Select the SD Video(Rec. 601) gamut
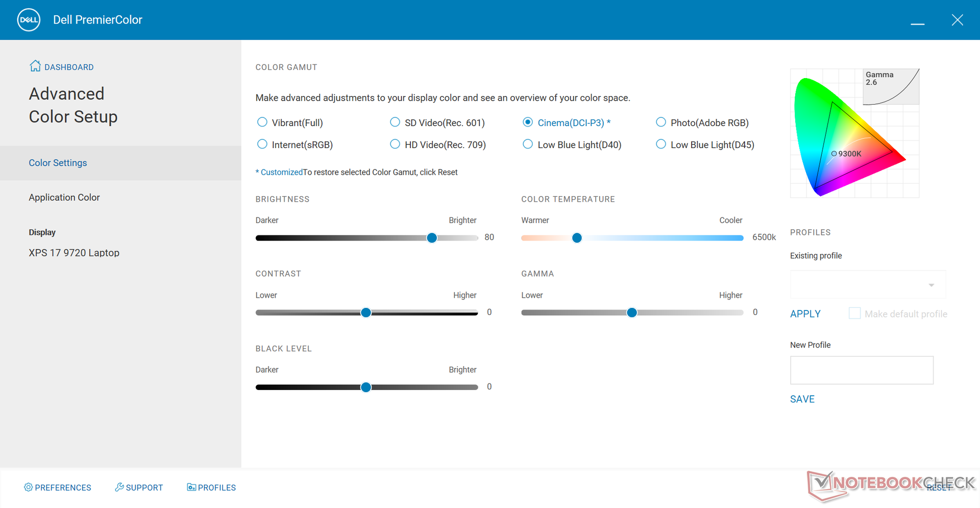 point(395,122)
